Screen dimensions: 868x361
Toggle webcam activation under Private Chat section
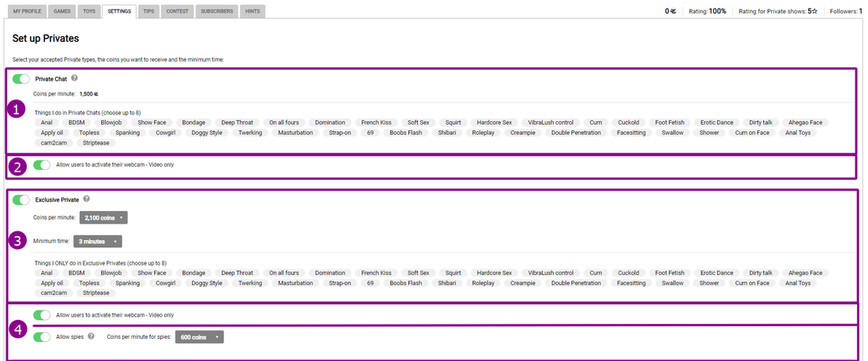pyautogui.click(x=42, y=165)
